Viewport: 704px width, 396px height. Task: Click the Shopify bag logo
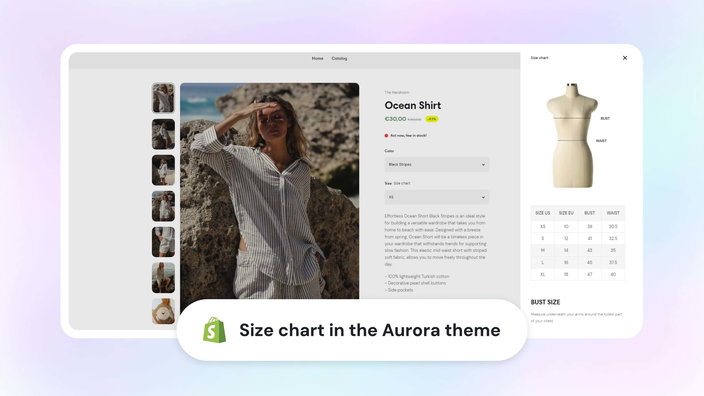tap(215, 330)
